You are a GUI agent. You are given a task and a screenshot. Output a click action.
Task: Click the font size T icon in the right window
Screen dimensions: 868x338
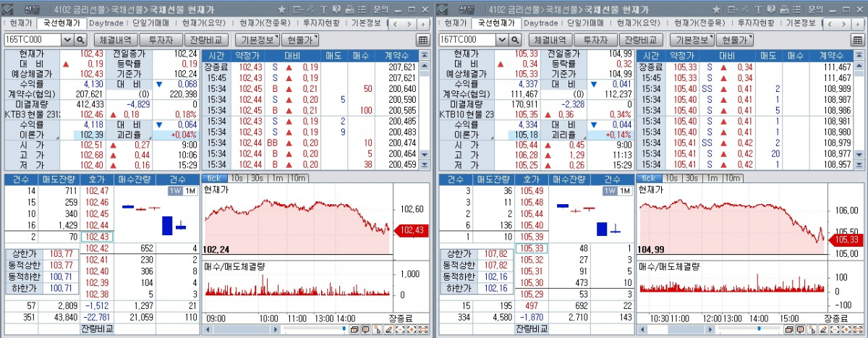coord(758,9)
